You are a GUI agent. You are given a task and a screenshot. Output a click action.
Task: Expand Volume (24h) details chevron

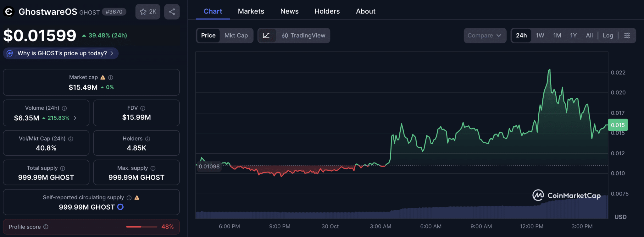click(x=75, y=118)
